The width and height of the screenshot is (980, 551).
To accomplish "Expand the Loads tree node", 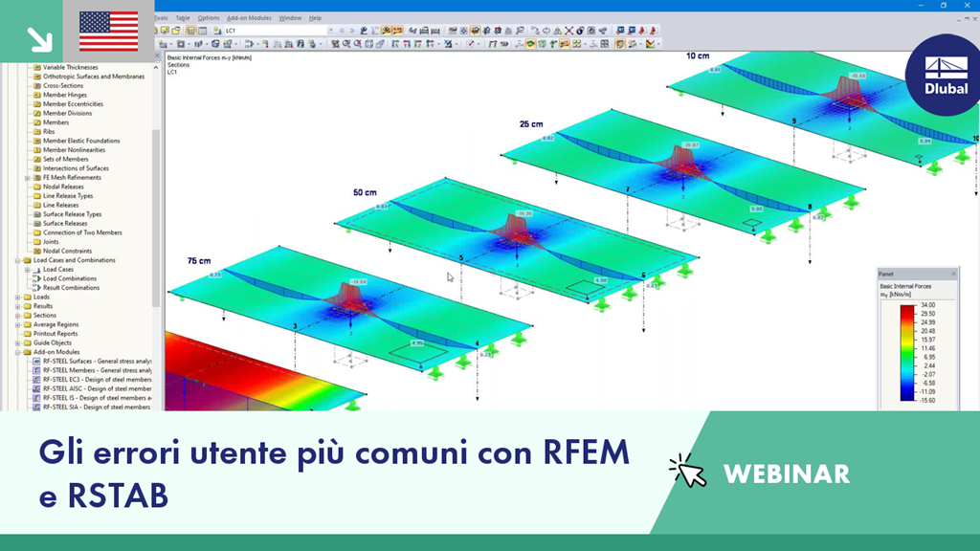I will 17,298.
